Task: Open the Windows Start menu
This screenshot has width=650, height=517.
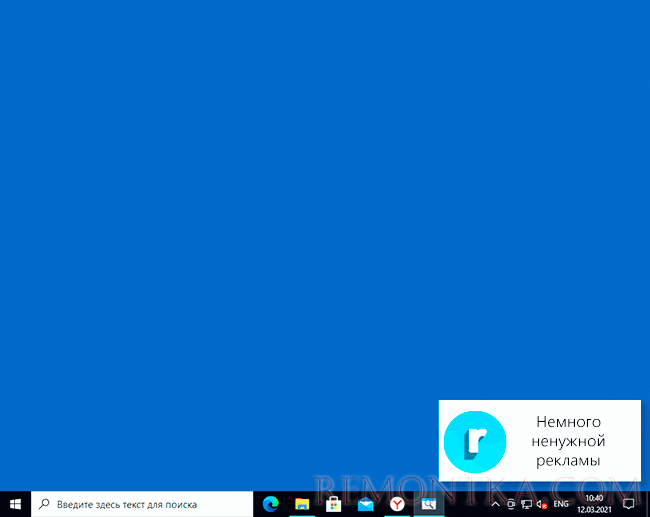Action: click(15, 504)
